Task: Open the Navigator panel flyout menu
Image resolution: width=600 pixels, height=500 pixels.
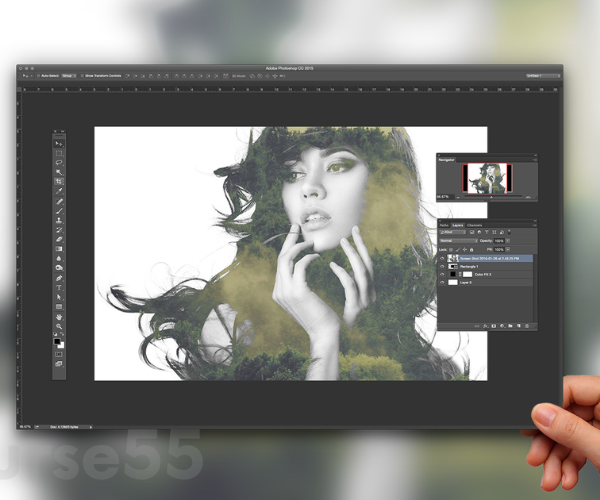Action: (535, 160)
